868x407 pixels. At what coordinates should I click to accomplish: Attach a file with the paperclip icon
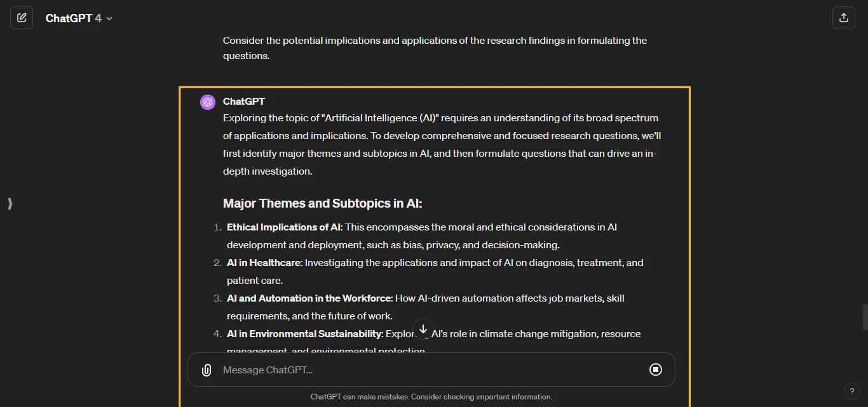(206, 370)
